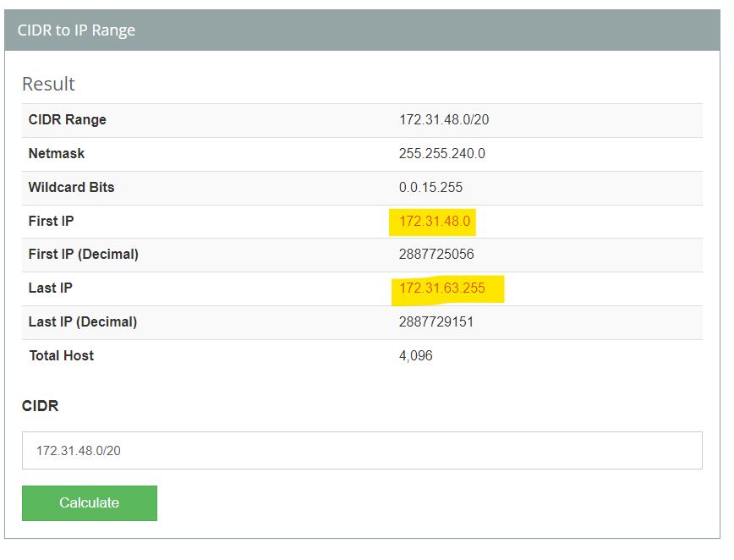Focus the CIDR input field
This screenshot has height=560, width=734.
pos(362,450)
